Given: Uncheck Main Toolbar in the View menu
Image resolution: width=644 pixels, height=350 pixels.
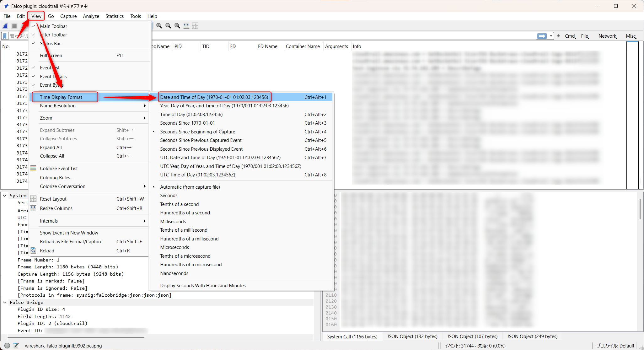Looking at the screenshot, I should click(53, 26).
